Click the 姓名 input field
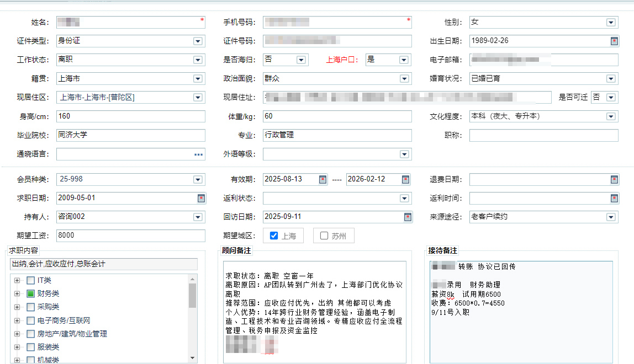Screen dimensions: 634x364 [x=130, y=22]
